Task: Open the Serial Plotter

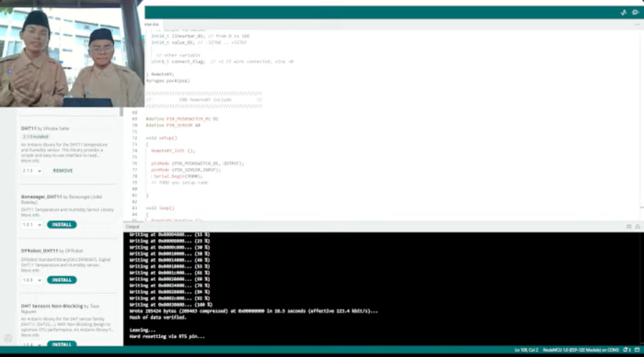Action: [x=623, y=13]
